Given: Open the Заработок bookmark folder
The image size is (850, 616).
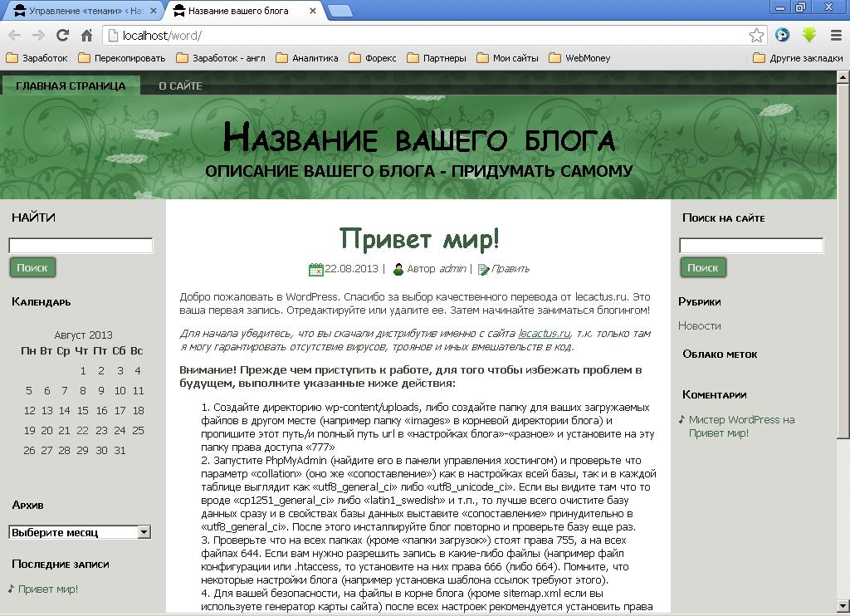Looking at the screenshot, I should pos(37,58).
